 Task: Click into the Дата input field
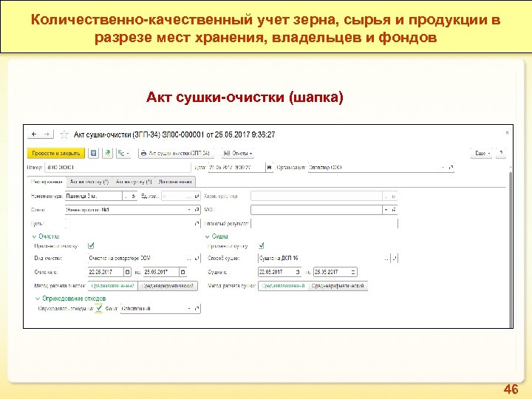236,168
